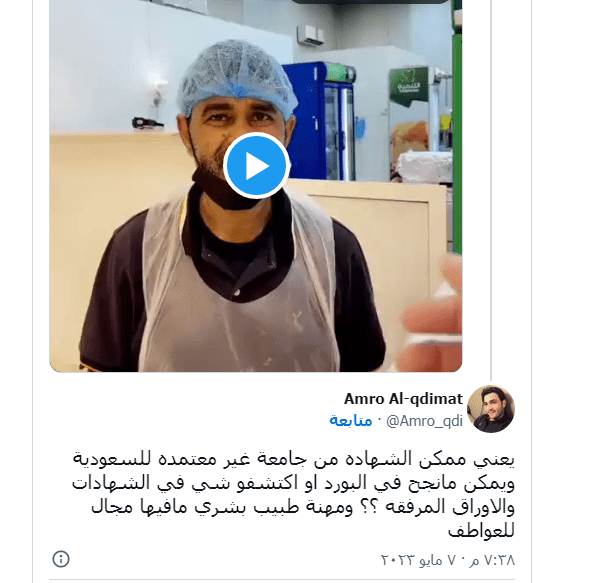
Task: Open the @Amro_qdi handle link
Action: pyautogui.click(x=425, y=421)
